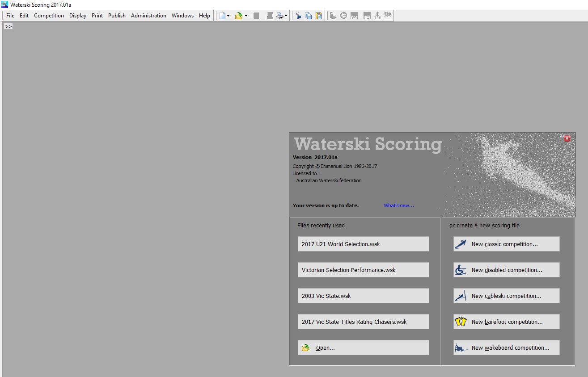Viewport: 588px width, 377px height.
Task: Click the grey team ranking toolbar icon
Action: 388,16
